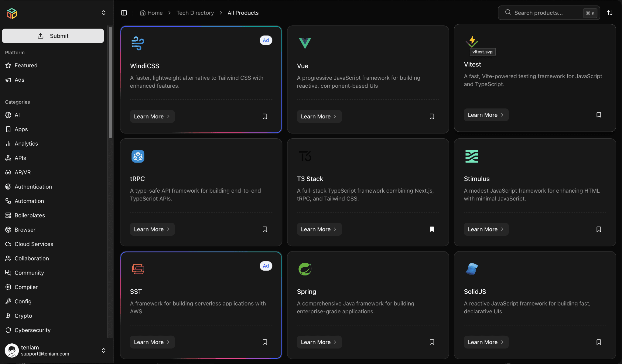Screen dimensions: 622x364
Task: Click the tRPC logo icon
Action: 138,156
